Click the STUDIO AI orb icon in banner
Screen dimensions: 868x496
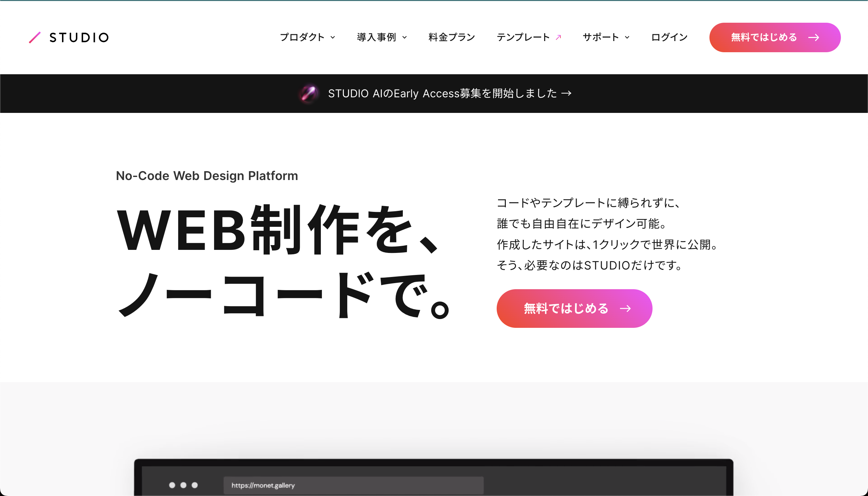coord(309,93)
